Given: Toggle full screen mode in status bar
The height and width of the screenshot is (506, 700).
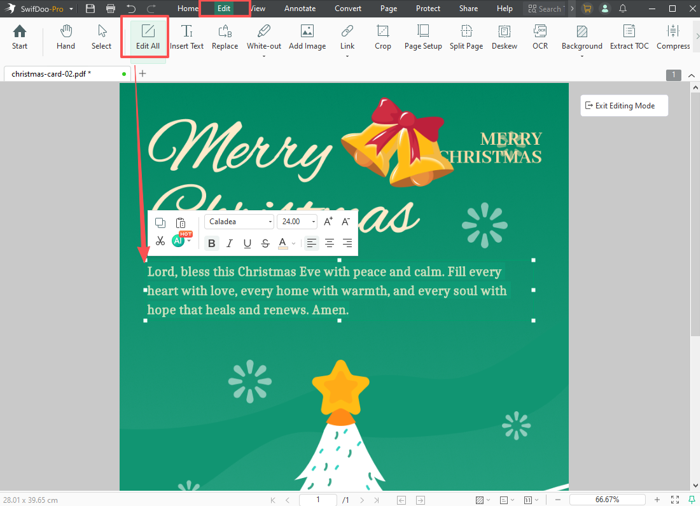Looking at the screenshot, I should click(675, 500).
